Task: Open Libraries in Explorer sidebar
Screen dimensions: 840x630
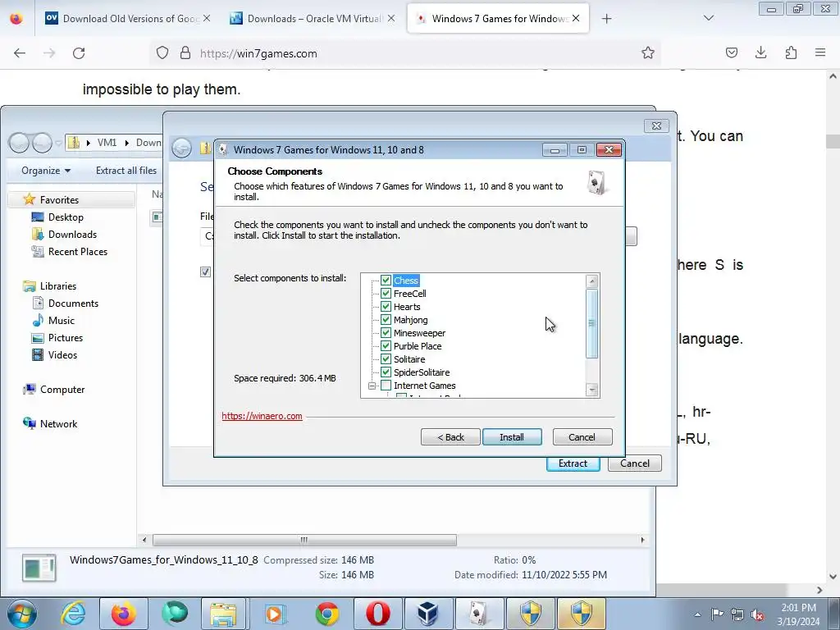Action: coord(58,286)
